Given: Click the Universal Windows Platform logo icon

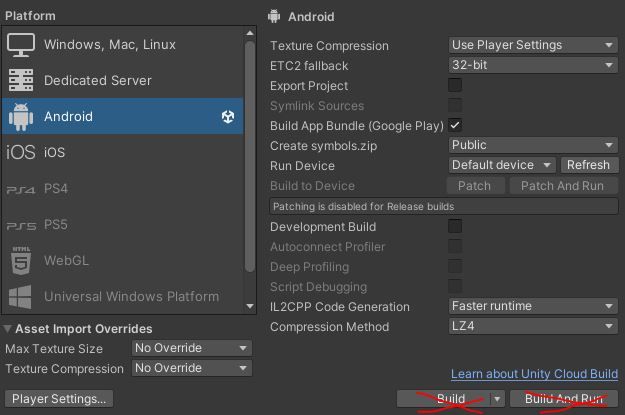Looking at the screenshot, I should (20, 297).
